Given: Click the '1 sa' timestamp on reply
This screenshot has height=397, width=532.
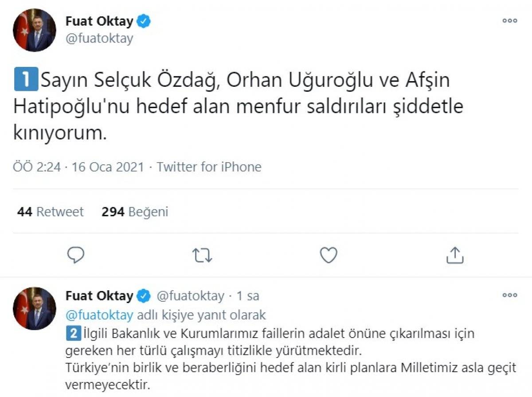Looking at the screenshot, I should [x=249, y=296].
